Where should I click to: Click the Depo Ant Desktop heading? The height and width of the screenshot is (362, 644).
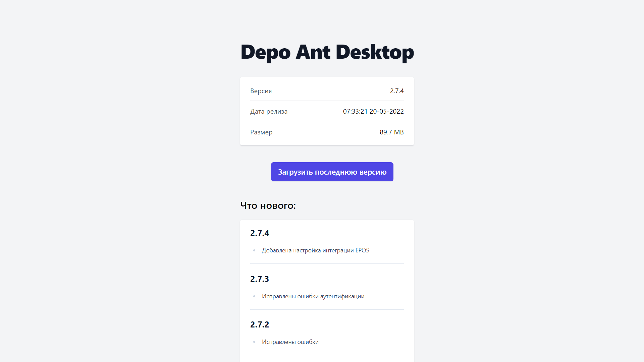pos(327,52)
